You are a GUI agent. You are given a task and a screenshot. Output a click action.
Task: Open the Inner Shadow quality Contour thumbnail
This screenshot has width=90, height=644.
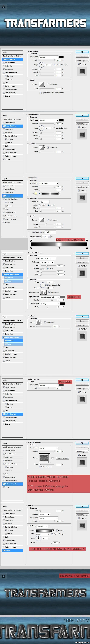coord(41,147)
